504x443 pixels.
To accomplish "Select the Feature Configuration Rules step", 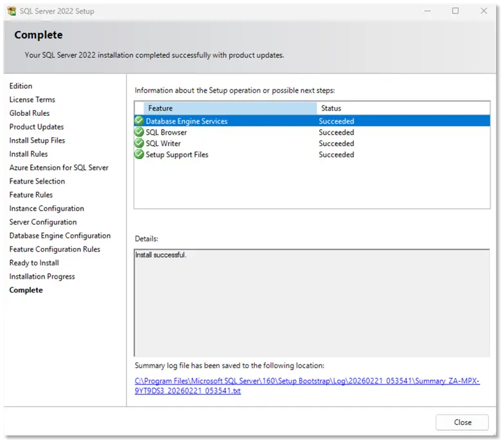I will pos(55,249).
